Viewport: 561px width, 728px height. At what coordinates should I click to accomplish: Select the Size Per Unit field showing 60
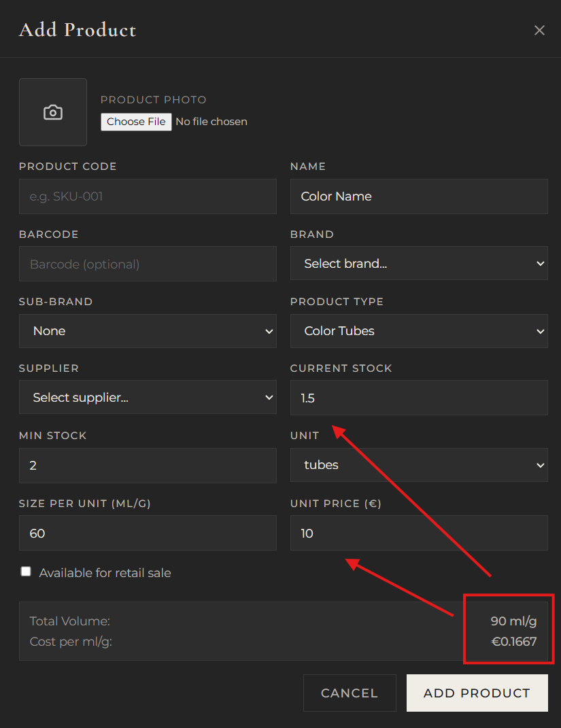click(148, 533)
